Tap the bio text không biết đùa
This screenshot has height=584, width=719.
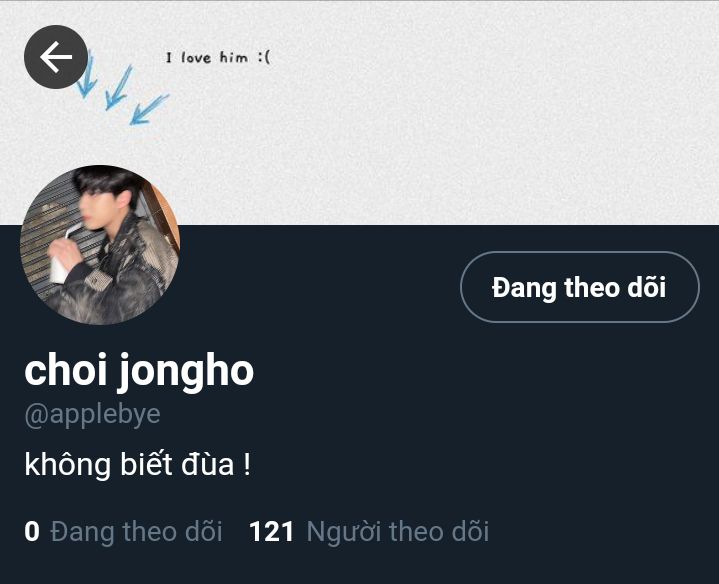[x=138, y=464]
